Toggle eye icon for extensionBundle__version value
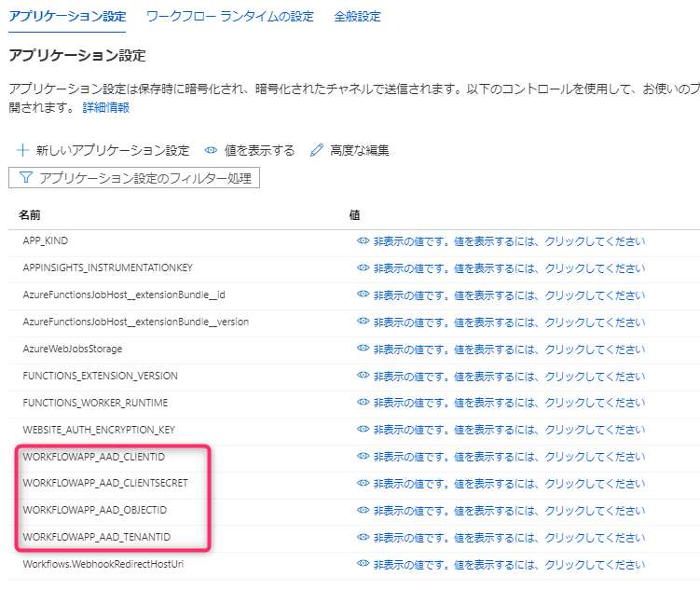Screen dimensions: 700x590 click(363, 322)
